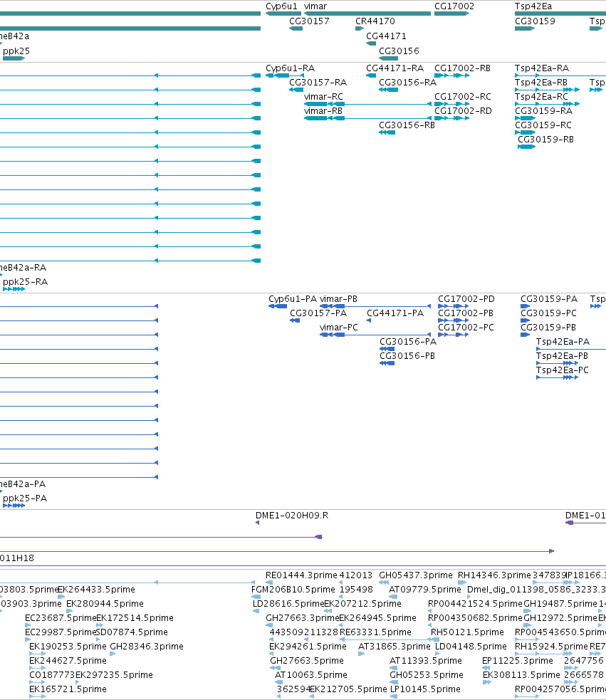This screenshot has height=700, width=606.
Task: Select transcript Tsp42Ea-RB
Action: coord(541,83)
